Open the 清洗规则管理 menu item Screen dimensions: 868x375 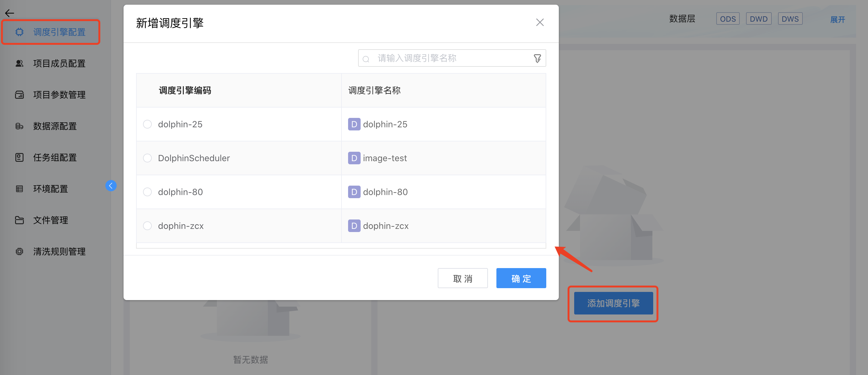[x=59, y=251]
